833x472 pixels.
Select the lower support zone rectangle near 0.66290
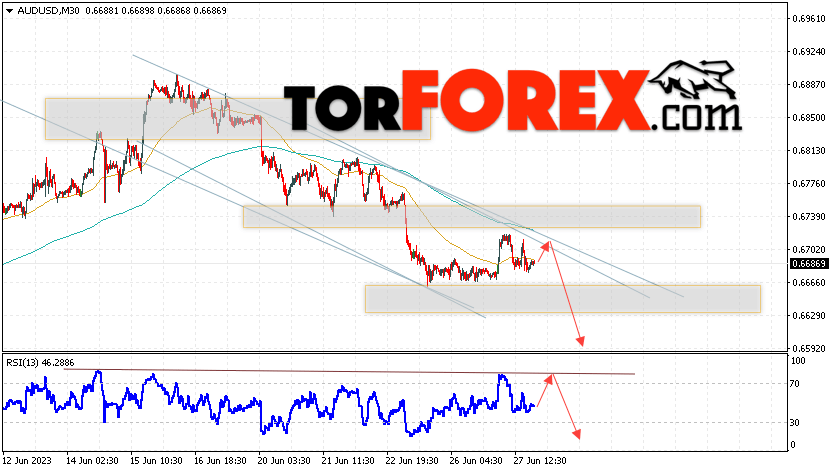point(563,299)
